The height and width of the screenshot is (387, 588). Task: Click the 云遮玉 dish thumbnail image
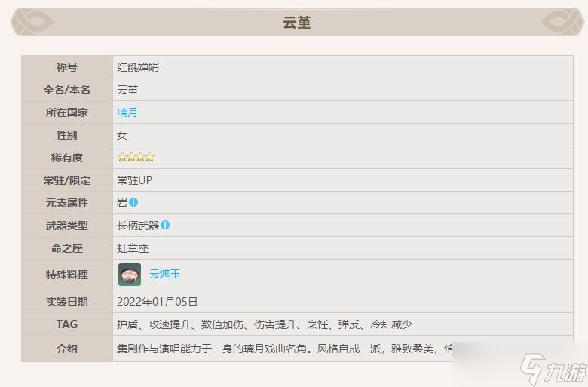[x=130, y=275]
